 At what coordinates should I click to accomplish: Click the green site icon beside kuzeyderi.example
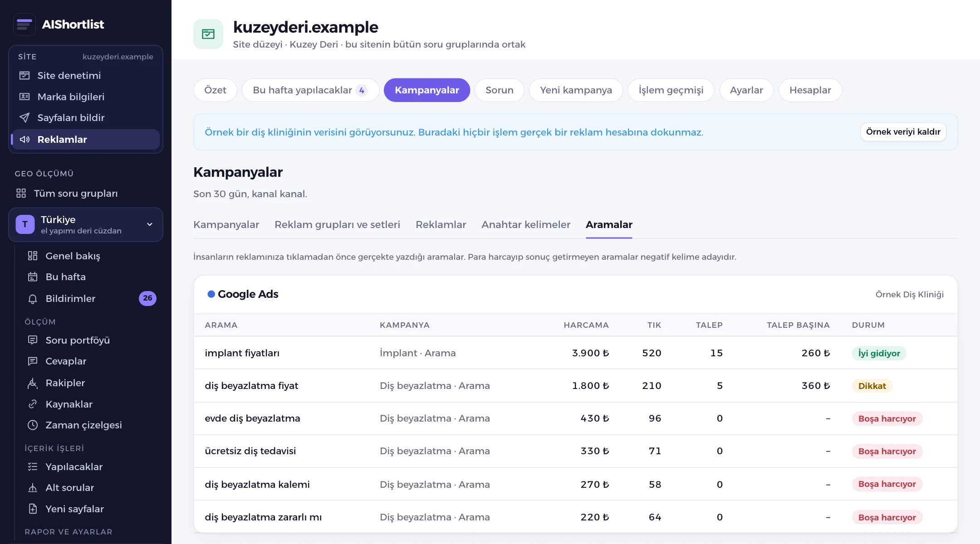pos(208,34)
